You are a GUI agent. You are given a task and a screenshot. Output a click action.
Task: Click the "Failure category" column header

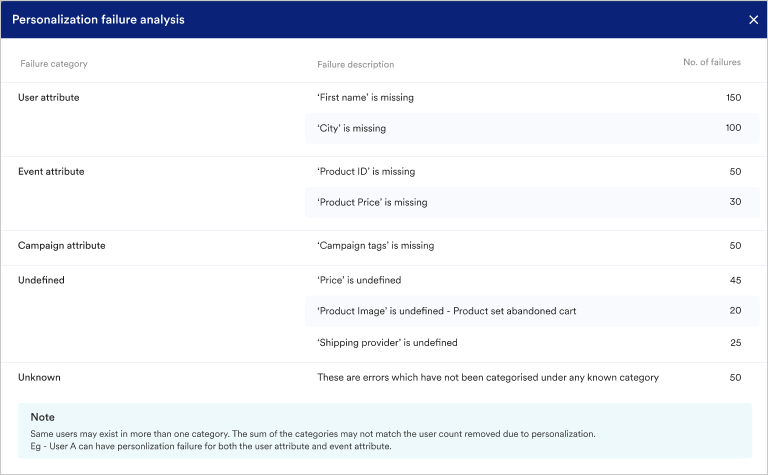54,64
